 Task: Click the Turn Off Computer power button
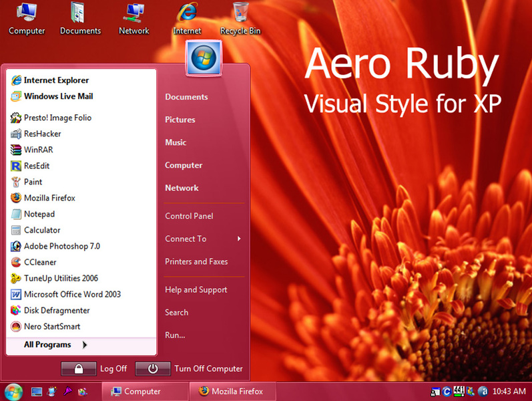tap(153, 369)
